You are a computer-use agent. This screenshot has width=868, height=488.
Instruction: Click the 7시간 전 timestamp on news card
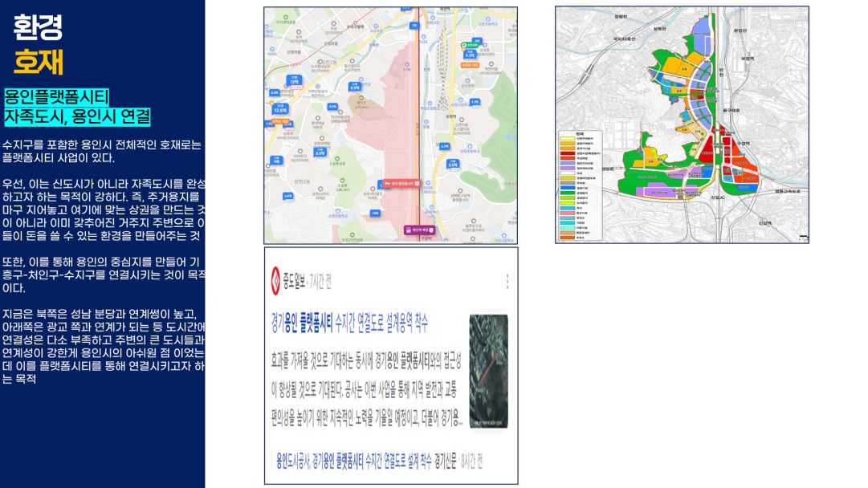[320, 282]
